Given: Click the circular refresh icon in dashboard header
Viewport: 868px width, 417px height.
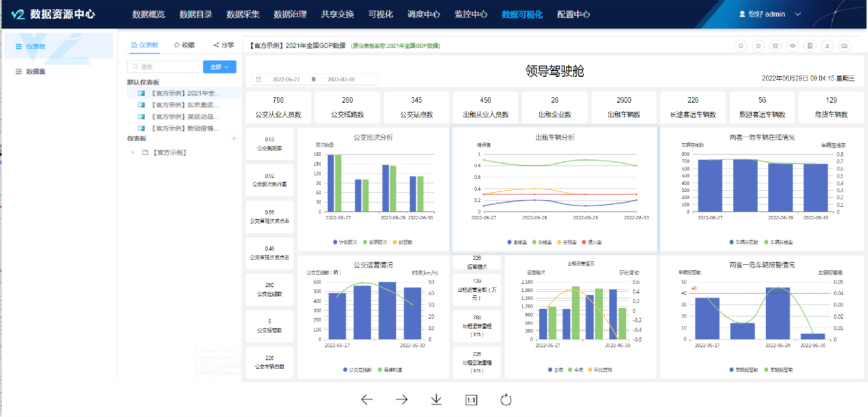Looking at the screenshot, I should tap(740, 46).
